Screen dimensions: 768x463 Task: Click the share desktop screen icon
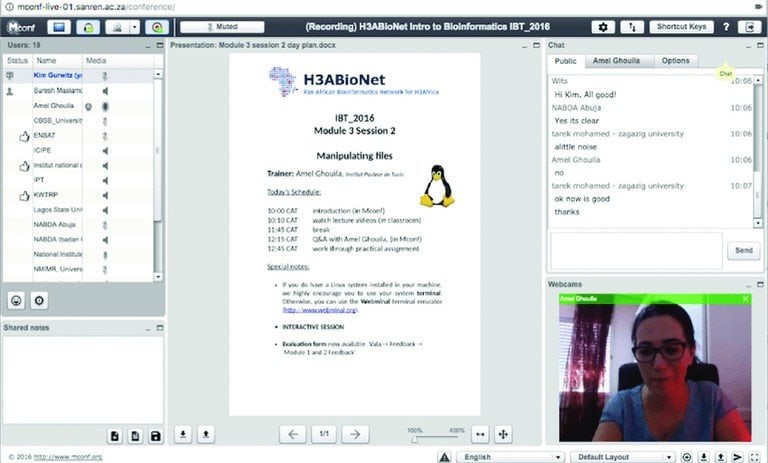point(59,27)
